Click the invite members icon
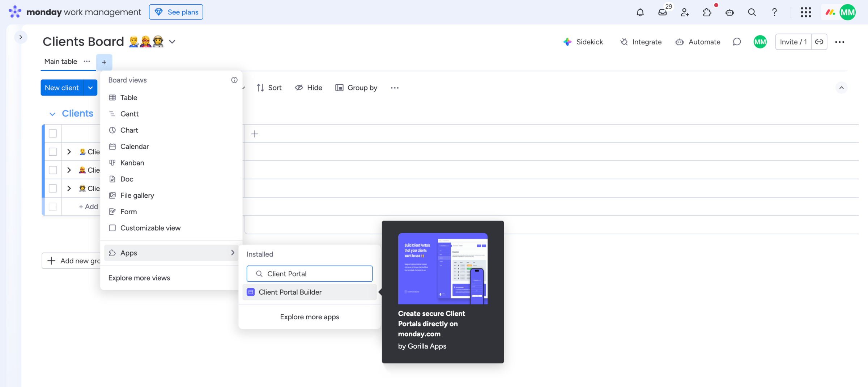This screenshot has width=868, height=387. click(x=685, y=12)
